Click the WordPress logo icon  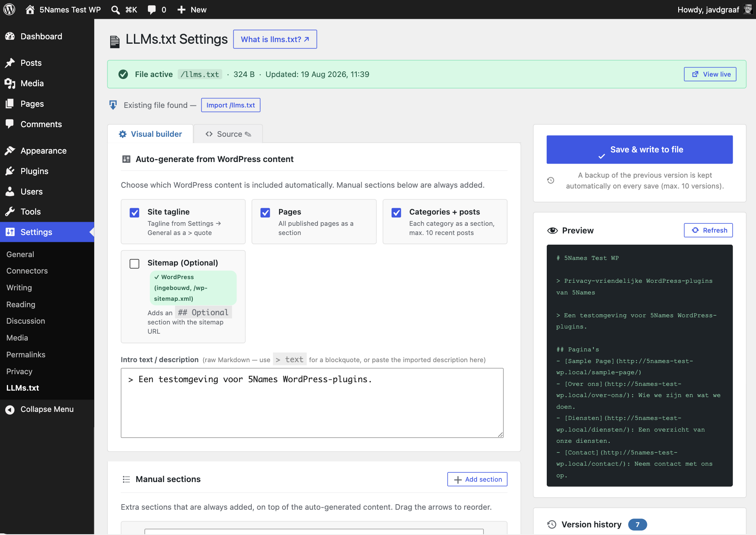tap(9, 9)
